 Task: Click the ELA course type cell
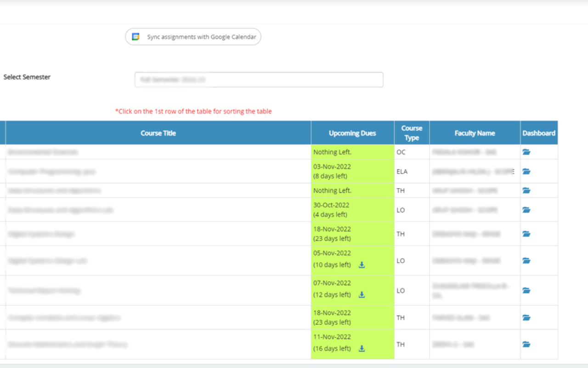(x=402, y=172)
